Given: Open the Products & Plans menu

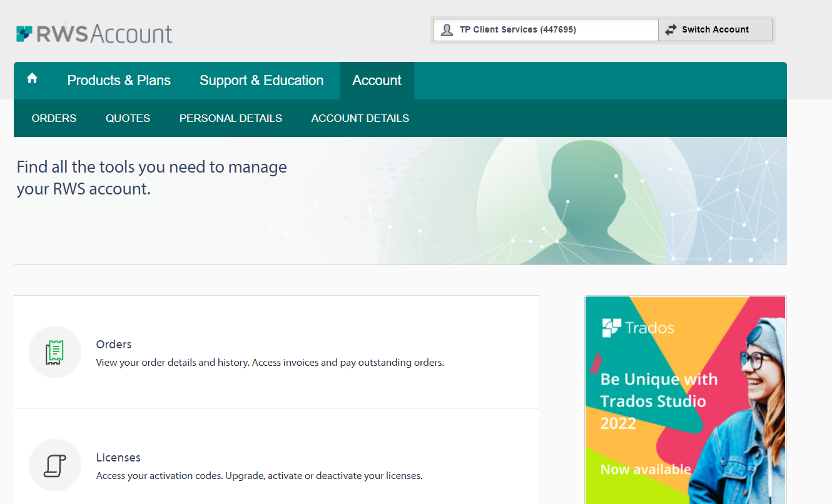Looking at the screenshot, I should (x=119, y=81).
